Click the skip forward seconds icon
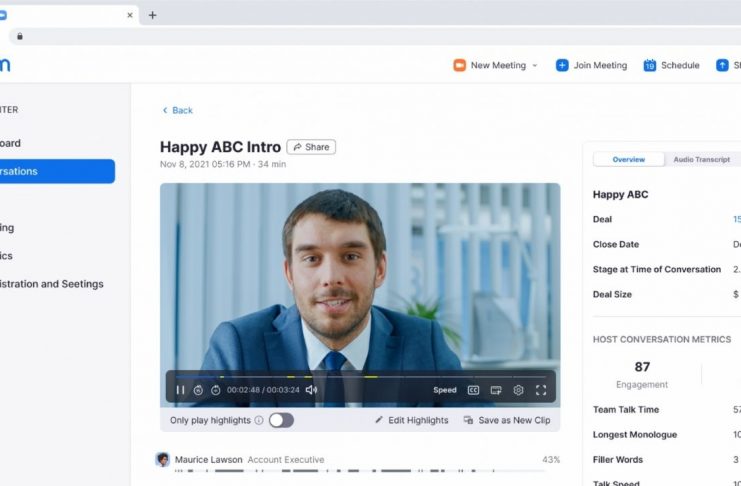 tap(215, 390)
